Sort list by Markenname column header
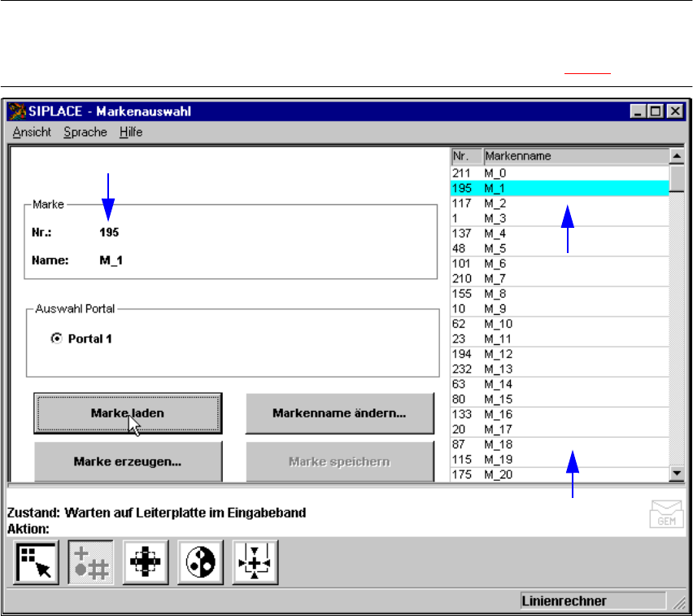 click(574, 155)
